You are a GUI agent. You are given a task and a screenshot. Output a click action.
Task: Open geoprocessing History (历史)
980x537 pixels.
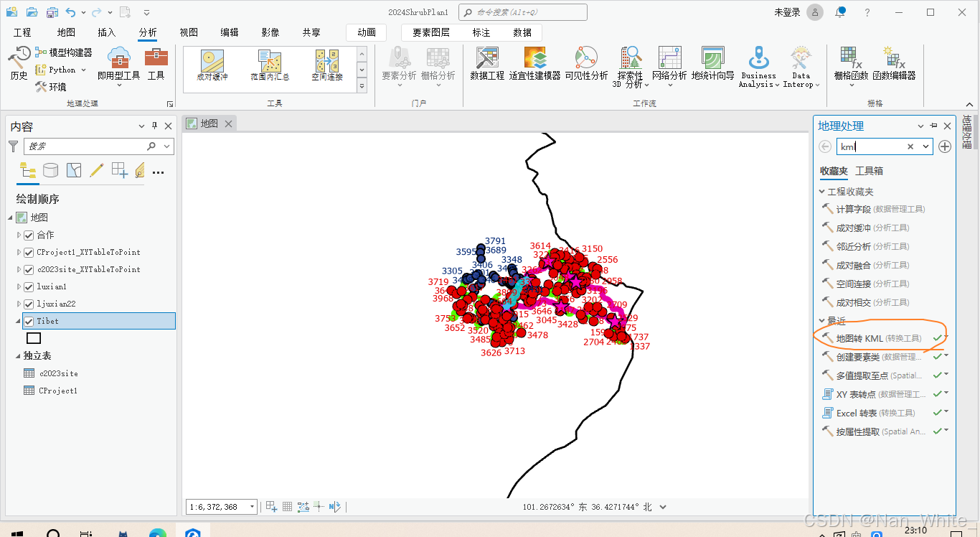click(19, 63)
